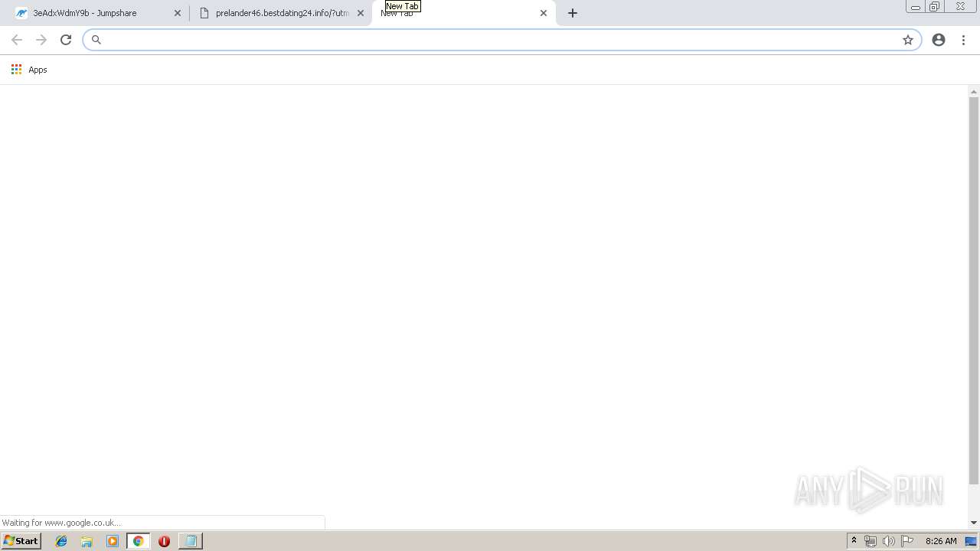This screenshot has width=980, height=551.
Task: Bookmark this tab with the star icon
Action: (x=908, y=40)
